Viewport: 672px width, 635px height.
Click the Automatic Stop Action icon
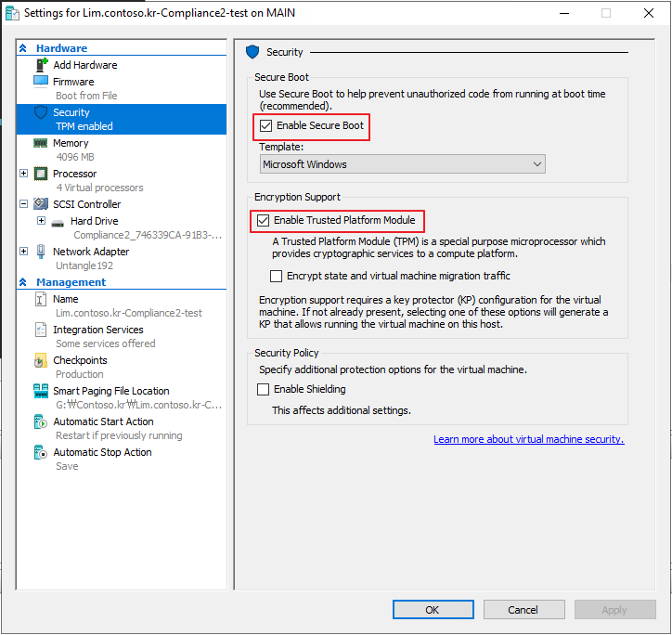(x=40, y=452)
